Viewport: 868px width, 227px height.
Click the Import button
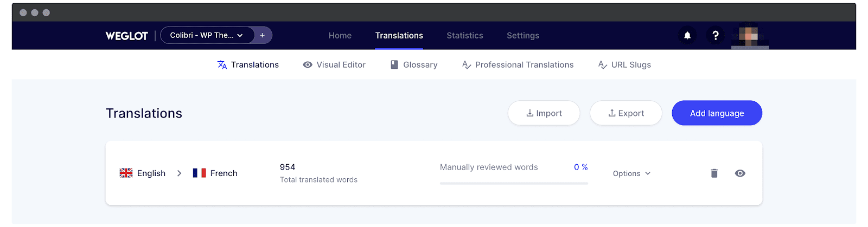544,113
